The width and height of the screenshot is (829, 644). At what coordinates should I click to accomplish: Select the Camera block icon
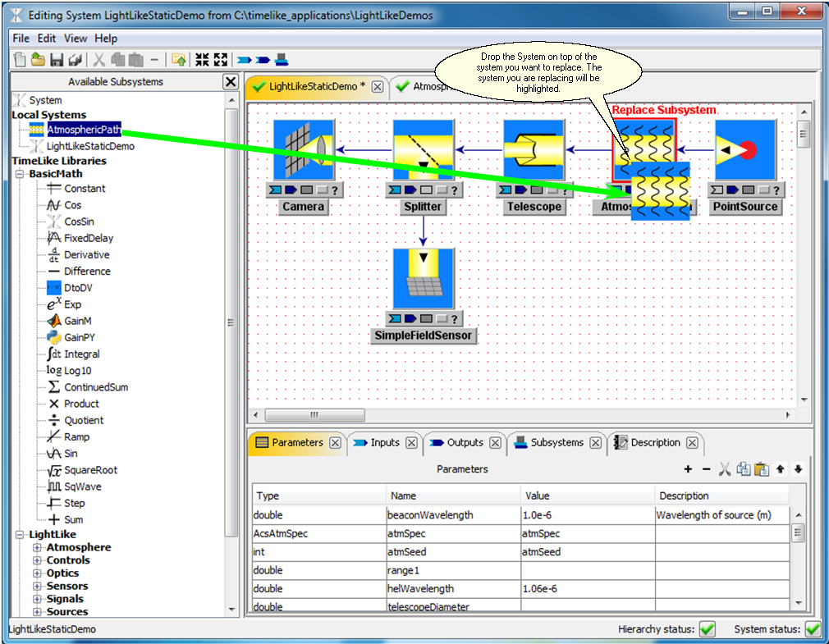click(x=304, y=150)
